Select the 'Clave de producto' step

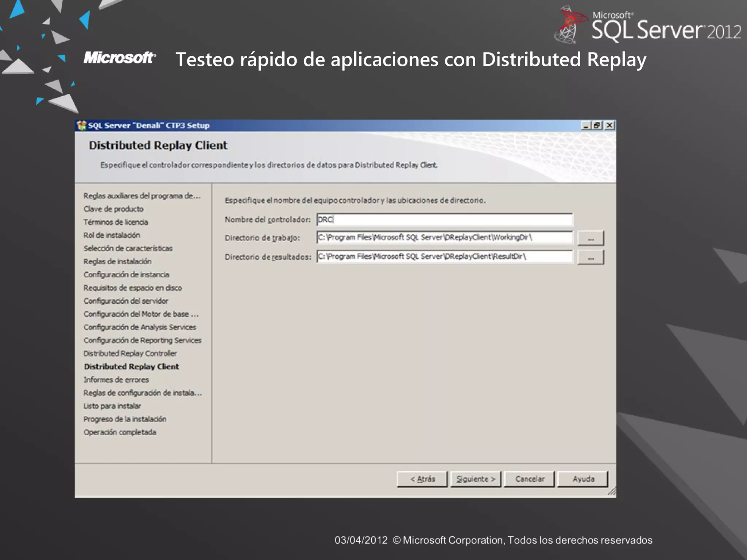(113, 209)
